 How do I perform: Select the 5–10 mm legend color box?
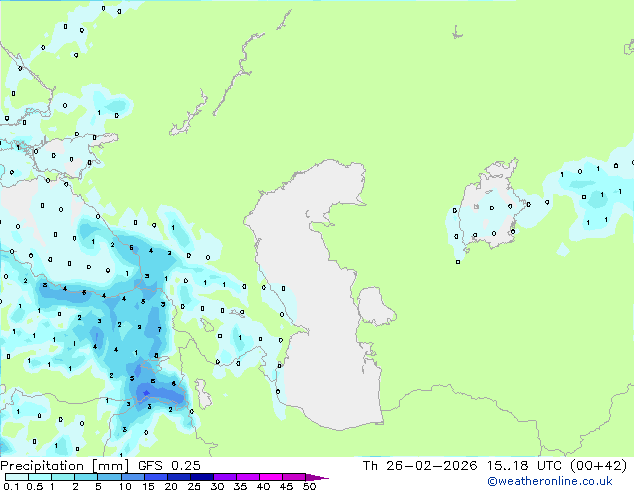point(109,477)
